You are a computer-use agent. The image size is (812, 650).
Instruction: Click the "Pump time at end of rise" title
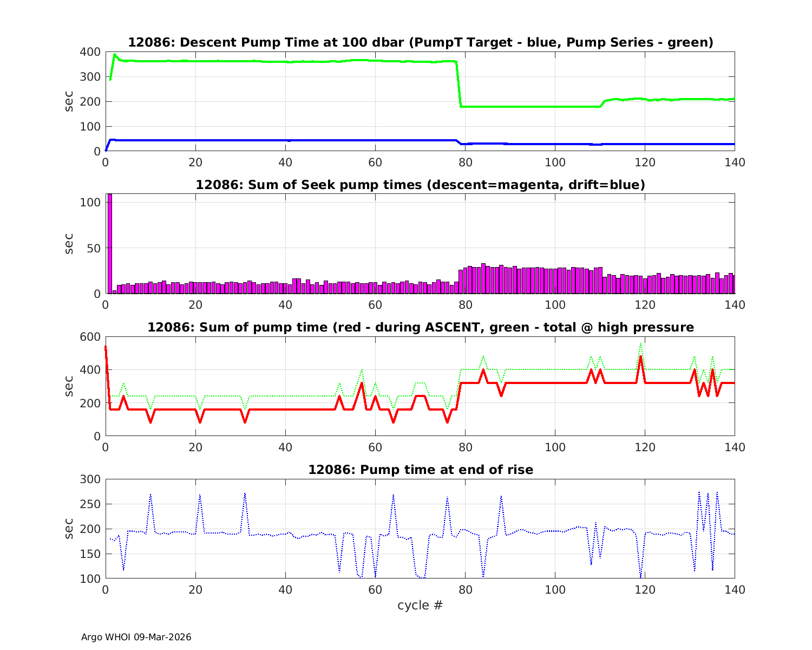pyautogui.click(x=420, y=470)
